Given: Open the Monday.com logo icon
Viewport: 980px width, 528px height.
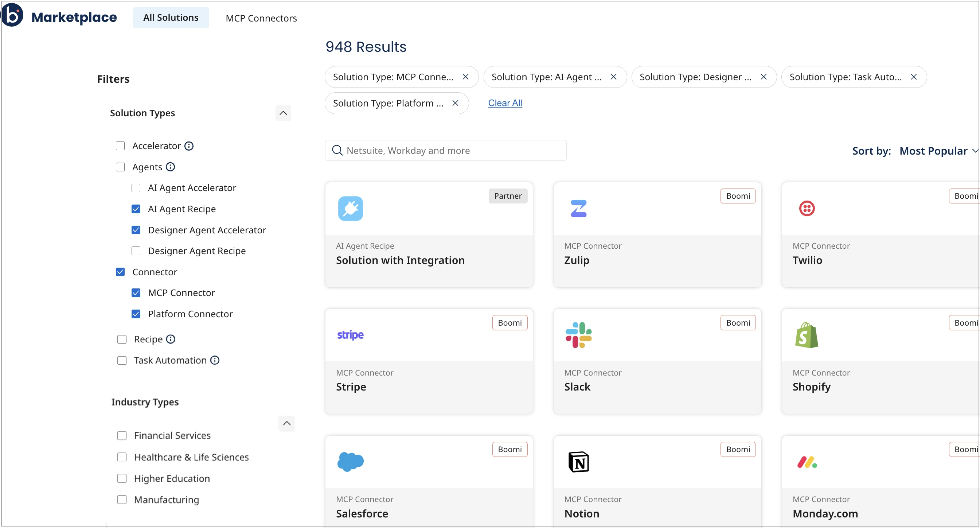Looking at the screenshot, I should click(x=807, y=462).
